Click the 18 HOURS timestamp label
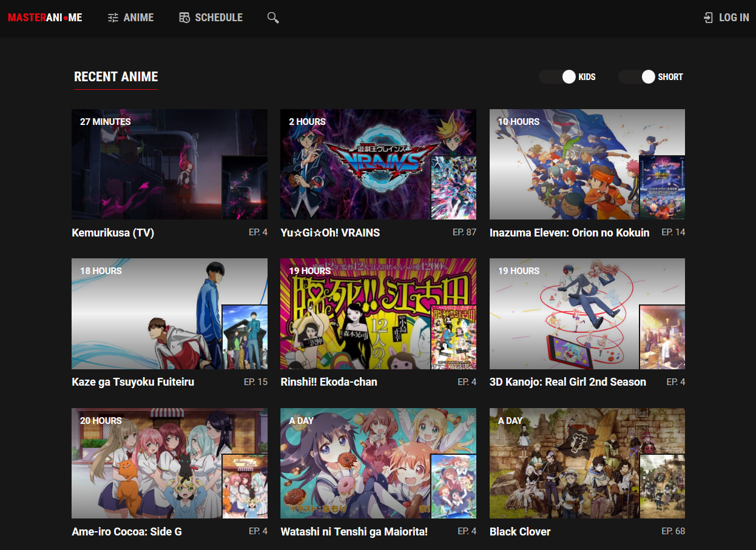The height and width of the screenshot is (550, 756). 101,271
